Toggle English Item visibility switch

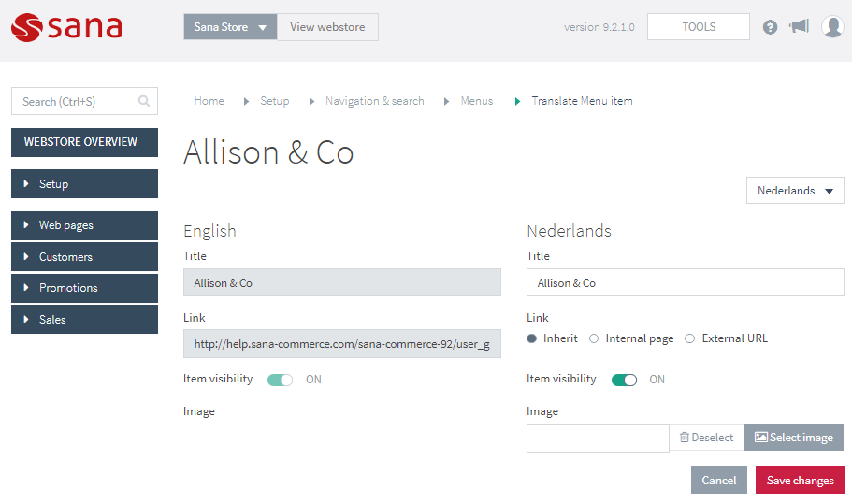point(280,380)
